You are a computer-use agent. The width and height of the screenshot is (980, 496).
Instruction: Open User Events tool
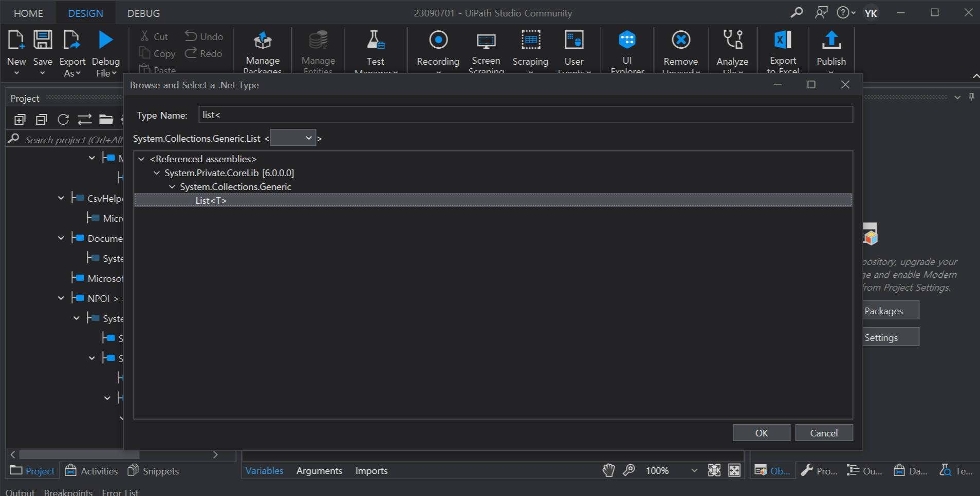(x=574, y=51)
